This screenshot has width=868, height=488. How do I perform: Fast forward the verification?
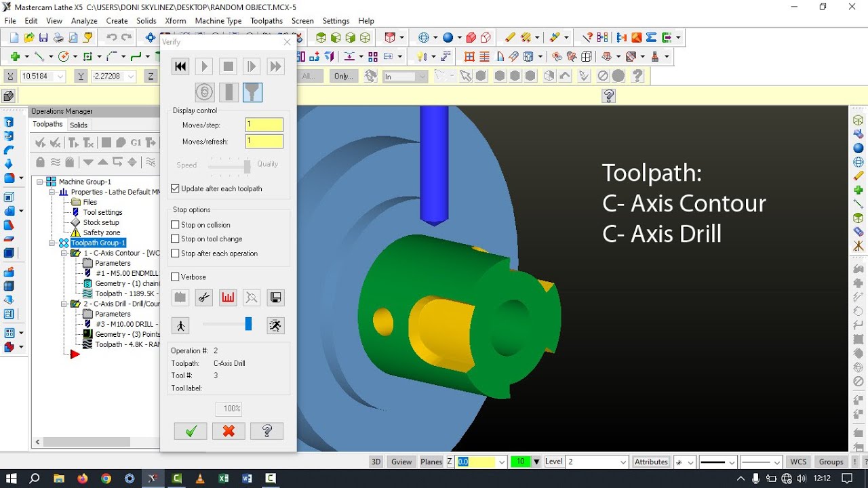click(x=275, y=66)
